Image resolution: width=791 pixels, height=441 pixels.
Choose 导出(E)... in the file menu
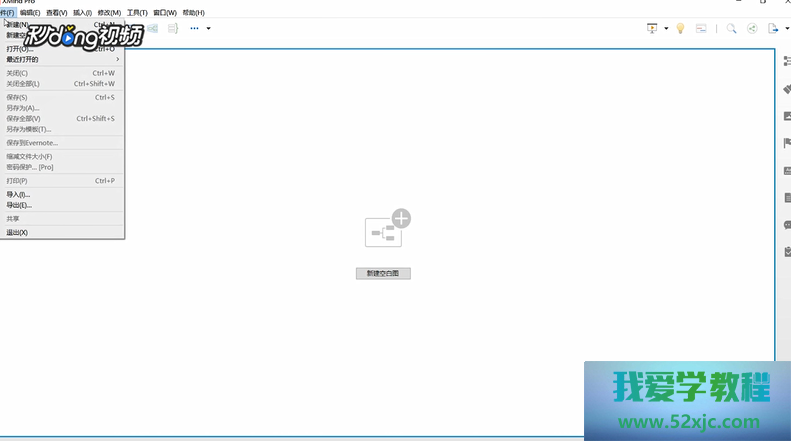coord(19,205)
